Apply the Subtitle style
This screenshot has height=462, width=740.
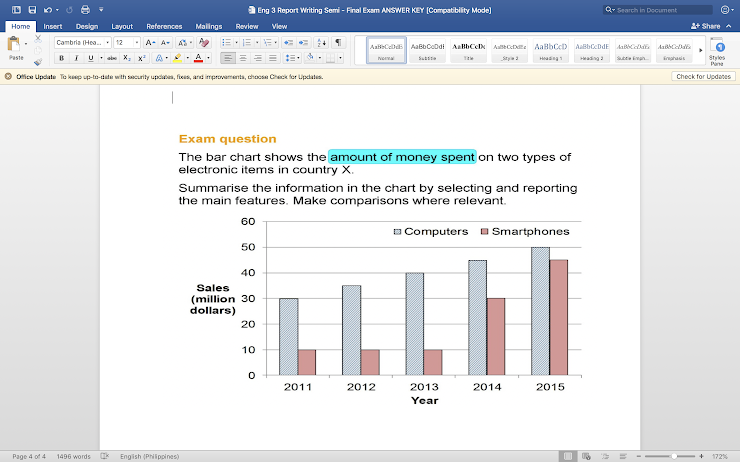pos(427,50)
